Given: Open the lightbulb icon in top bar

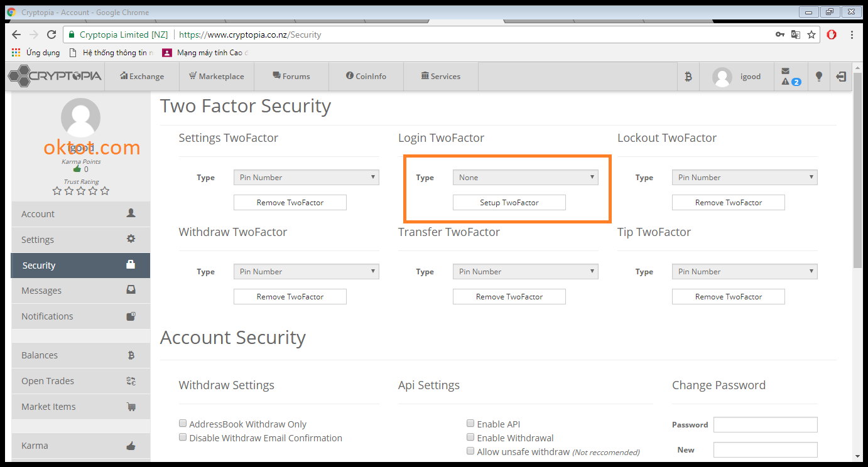Looking at the screenshot, I should tap(818, 77).
